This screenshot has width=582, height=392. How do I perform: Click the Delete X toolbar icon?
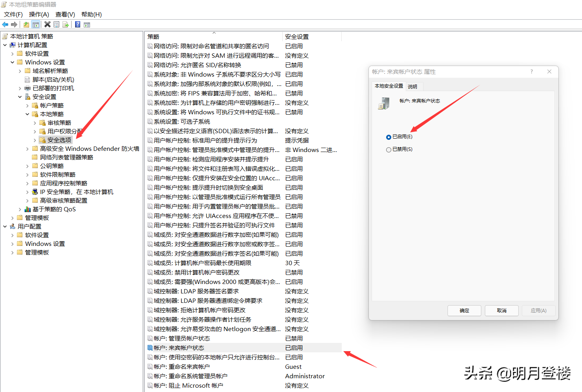[x=47, y=24]
